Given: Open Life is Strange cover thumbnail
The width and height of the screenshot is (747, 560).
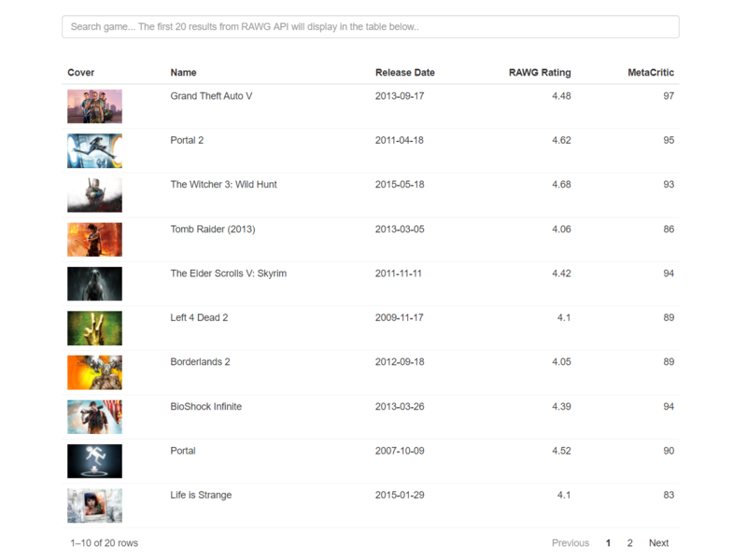Looking at the screenshot, I should pos(94,506).
